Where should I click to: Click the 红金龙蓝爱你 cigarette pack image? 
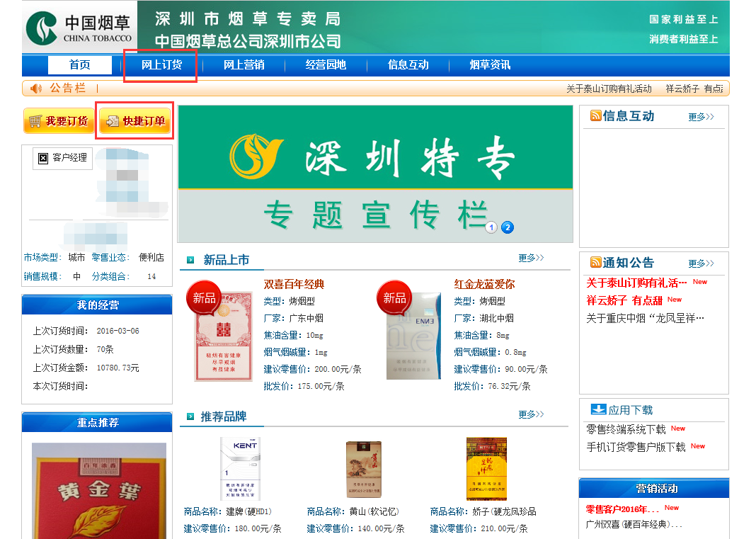click(413, 336)
